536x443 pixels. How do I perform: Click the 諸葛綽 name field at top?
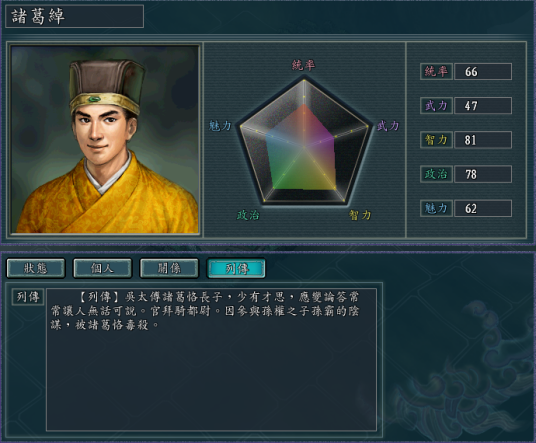[75, 16]
